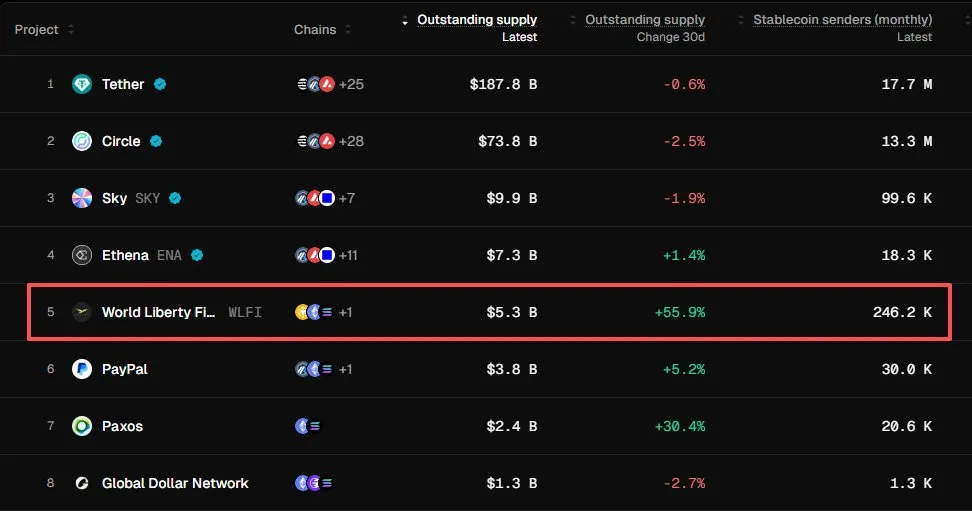Sort by Outstanding supply Change 30d
The height and width of the screenshot is (511, 972).
click(x=644, y=20)
